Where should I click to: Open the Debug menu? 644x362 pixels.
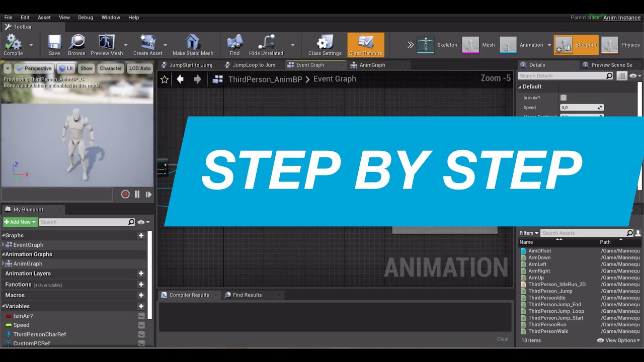tap(86, 17)
